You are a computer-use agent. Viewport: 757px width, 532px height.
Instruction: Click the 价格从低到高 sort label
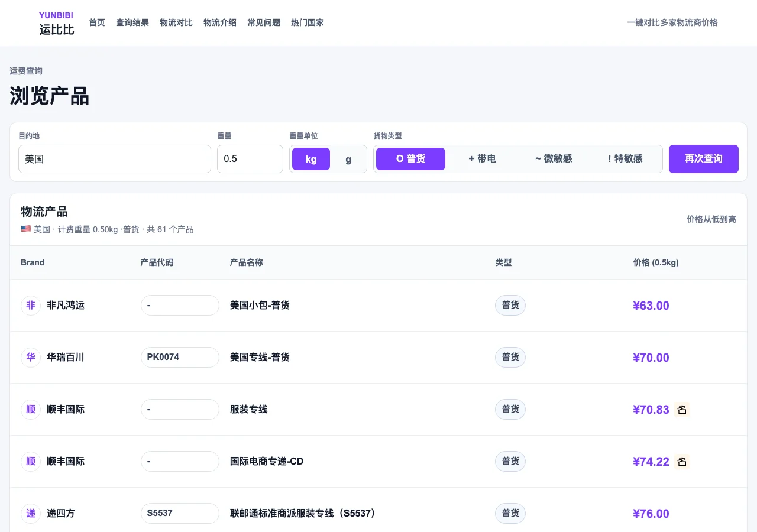tap(711, 219)
